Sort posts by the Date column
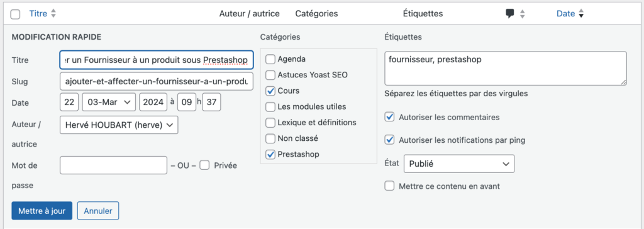Screen dimensions: 644x229 point(565,14)
